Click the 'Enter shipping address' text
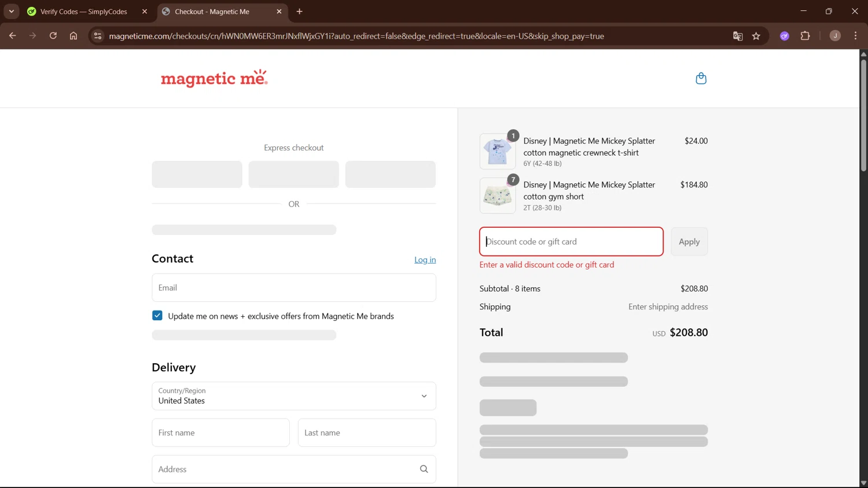This screenshot has width=868, height=488. point(668,306)
